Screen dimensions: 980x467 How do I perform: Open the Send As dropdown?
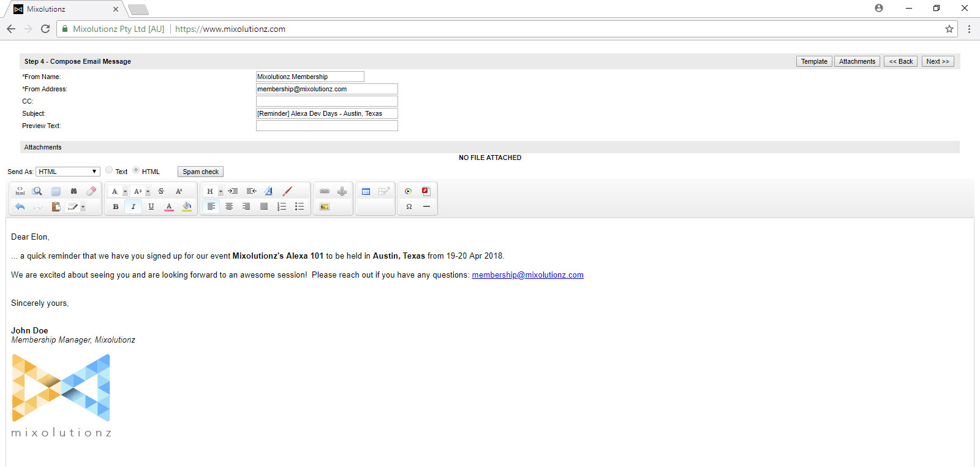pyautogui.click(x=68, y=172)
